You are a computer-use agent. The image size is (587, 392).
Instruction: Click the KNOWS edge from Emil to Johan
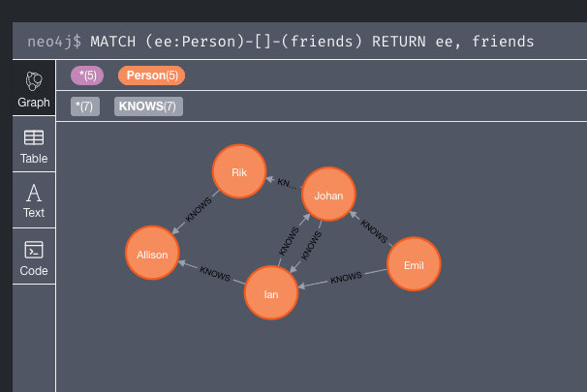click(x=374, y=231)
